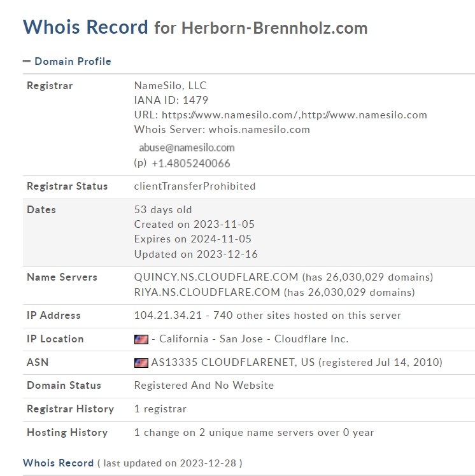
Task: Click the abuse@namesilo.com email address
Action: click(187, 148)
